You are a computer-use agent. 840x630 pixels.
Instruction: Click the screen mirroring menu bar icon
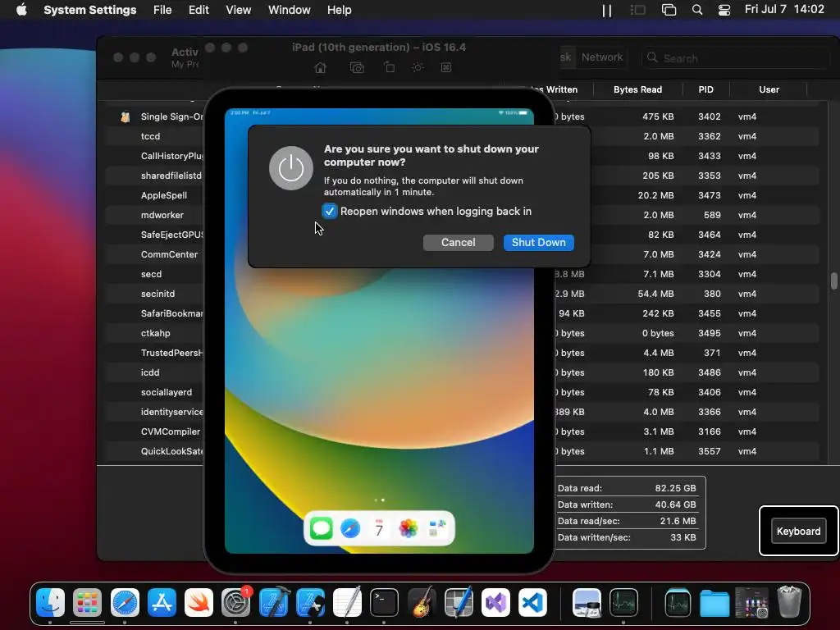(669, 10)
